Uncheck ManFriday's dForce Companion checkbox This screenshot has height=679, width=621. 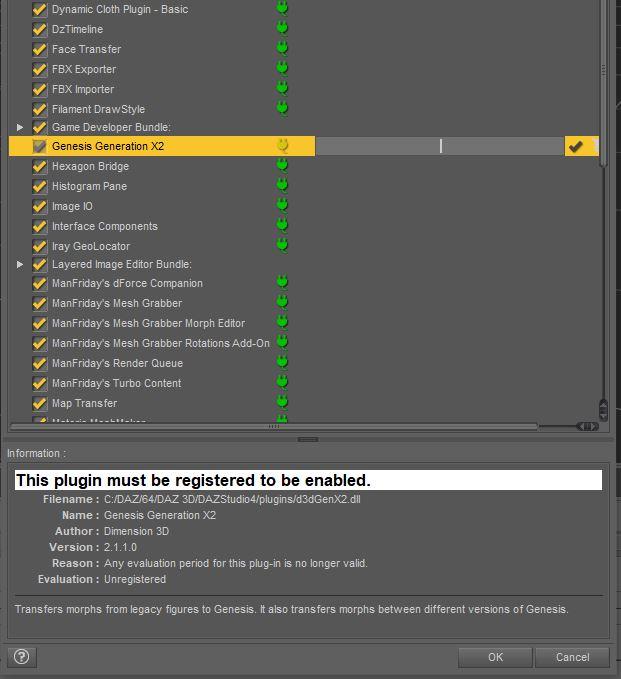pyautogui.click(x=39, y=283)
